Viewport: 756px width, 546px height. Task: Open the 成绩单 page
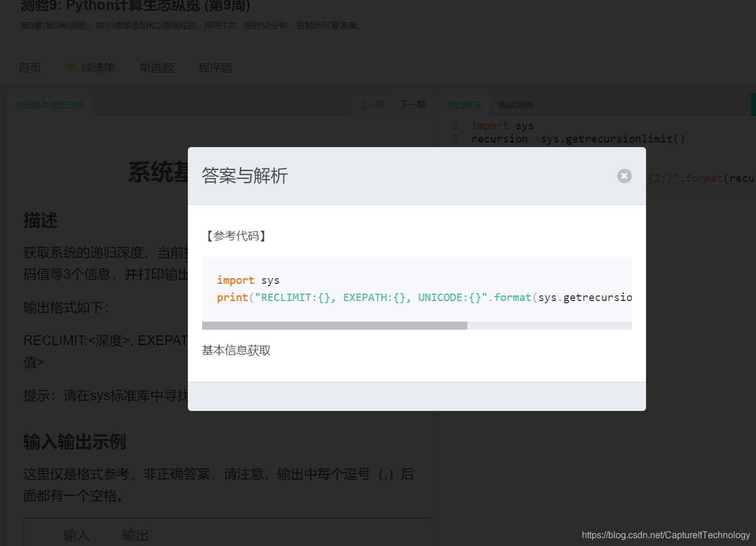tap(97, 67)
